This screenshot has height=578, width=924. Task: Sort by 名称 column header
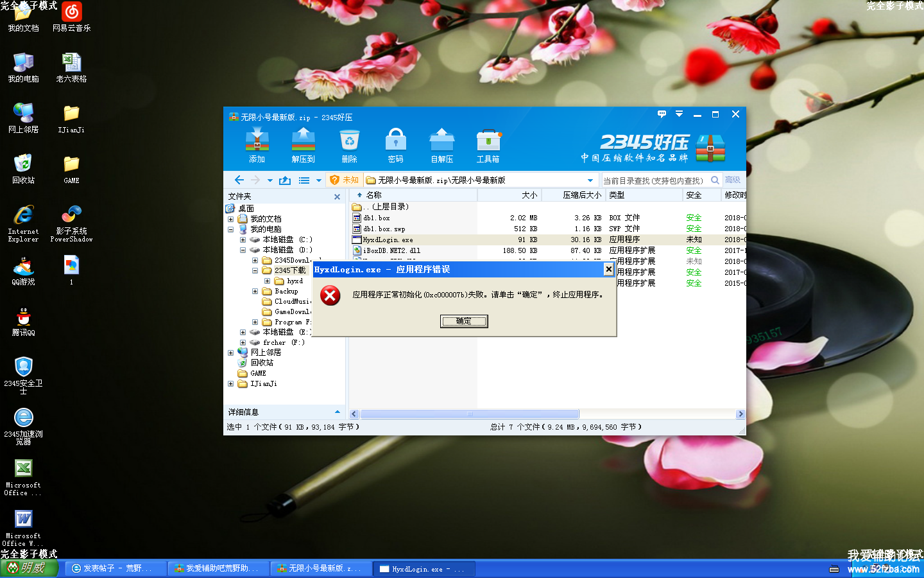(413, 195)
